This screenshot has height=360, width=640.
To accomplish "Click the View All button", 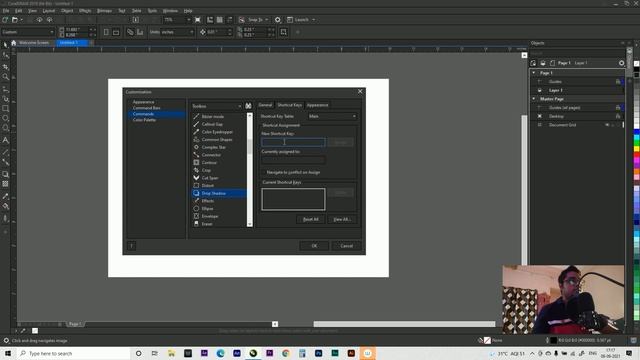I will [x=342, y=219].
